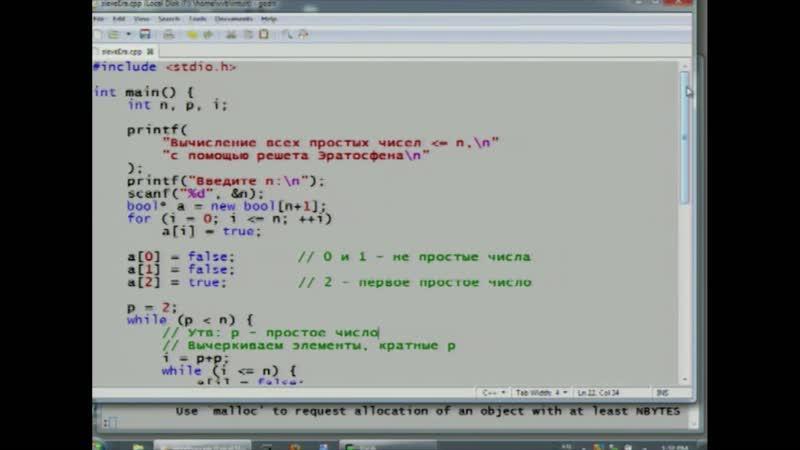The height and width of the screenshot is (450, 800).
Task: Redo the edit using the toolbar icon
Action: tap(208, 33)
